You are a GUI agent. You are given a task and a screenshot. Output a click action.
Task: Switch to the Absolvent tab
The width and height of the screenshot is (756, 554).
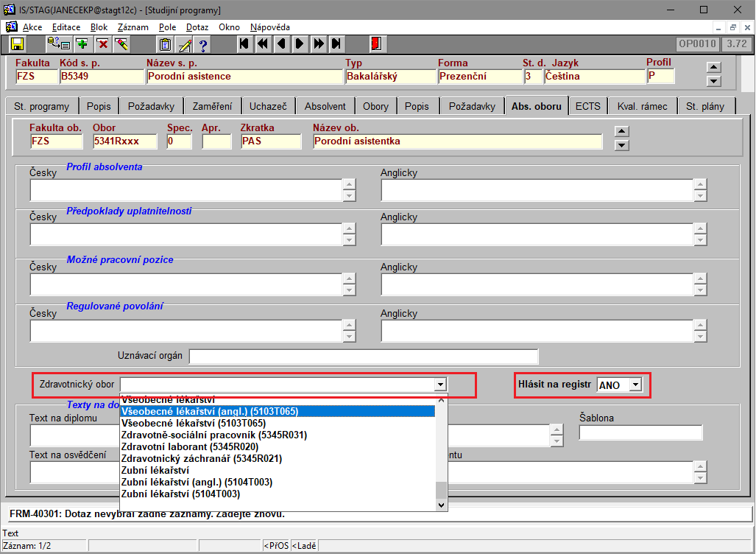coord(325,106)
